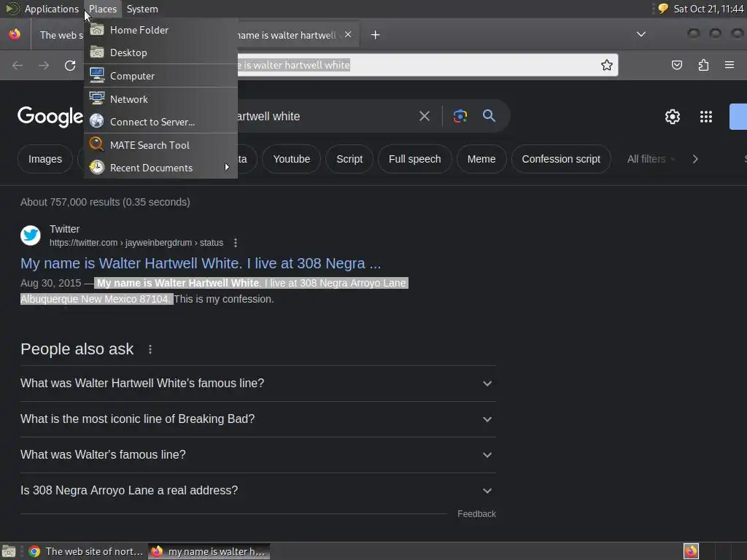Search by image with Google Lens
Viewport: 747px width, 560px height.
click(460, 116)
